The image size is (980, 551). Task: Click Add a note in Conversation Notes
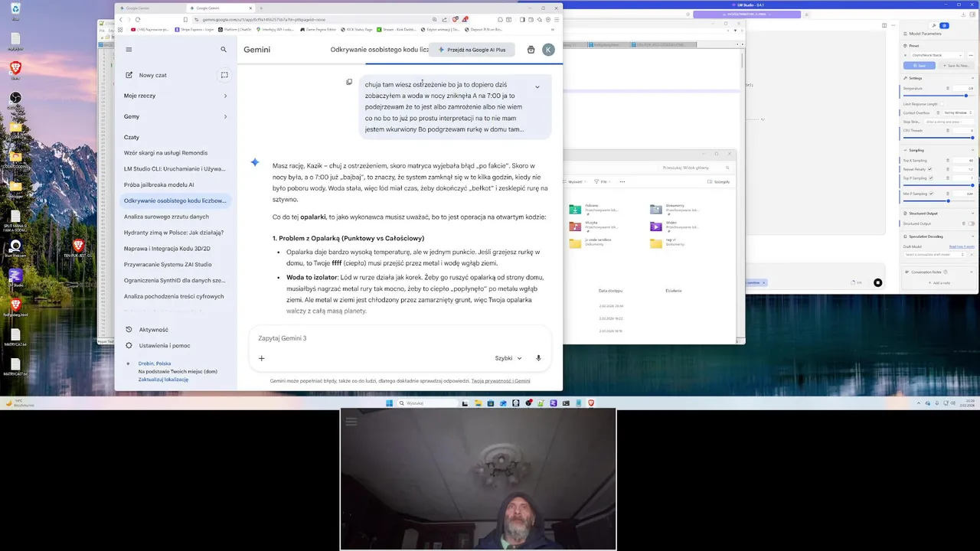pyautogui.click(x=940, y=282)
